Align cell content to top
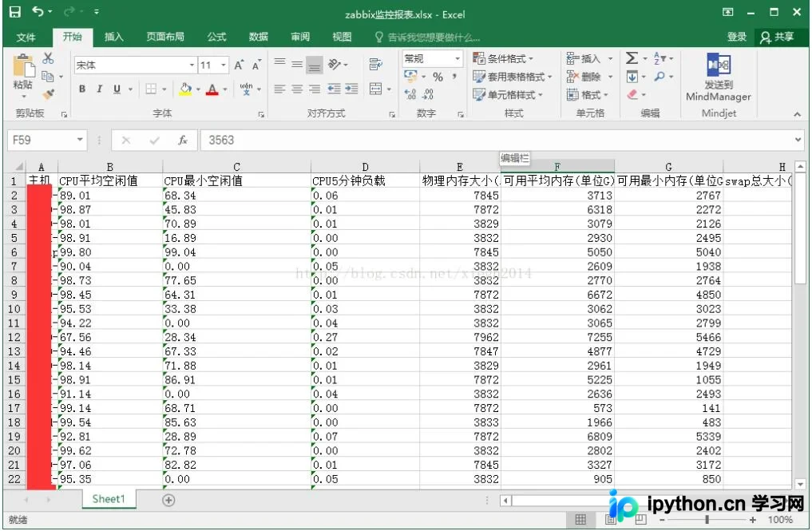Screen dimensions: 812x531 point(279,63)
